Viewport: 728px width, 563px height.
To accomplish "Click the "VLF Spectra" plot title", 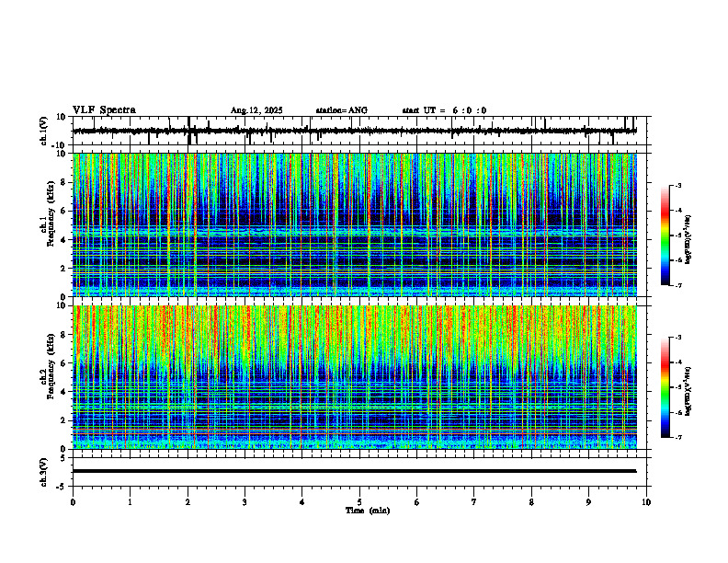I will click(104, 110).
